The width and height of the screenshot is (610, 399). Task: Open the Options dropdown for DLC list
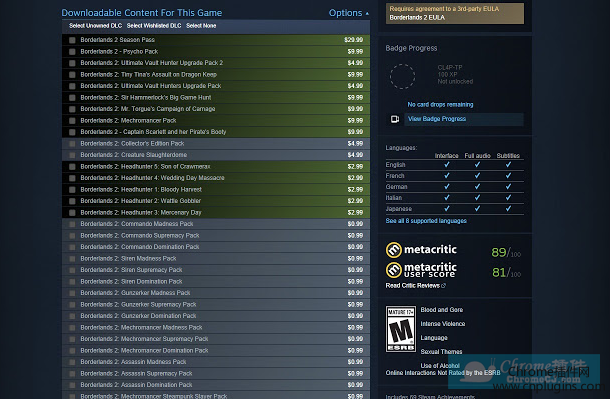(349, 13)
